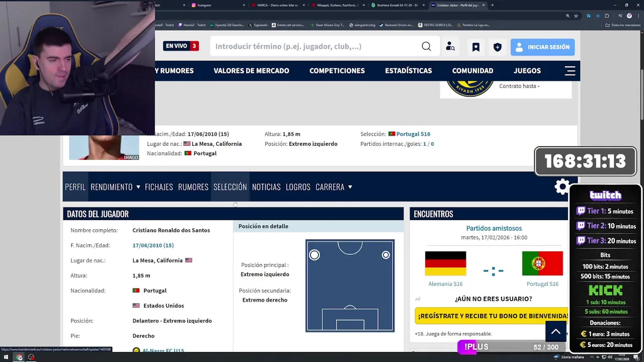Viewport: 644px width, 362px height.
Task: Open the browser extensions puzzle icon
Action: pos(607,16)
